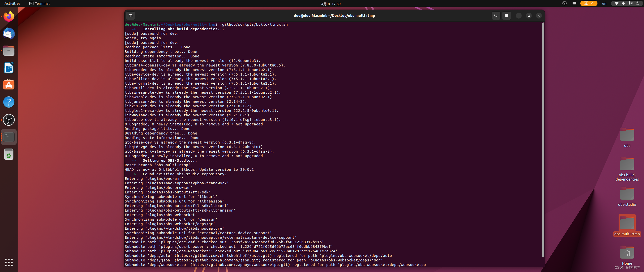Launch OBS Studio from the dock
The image size is (644, 272).
[9, 120]
